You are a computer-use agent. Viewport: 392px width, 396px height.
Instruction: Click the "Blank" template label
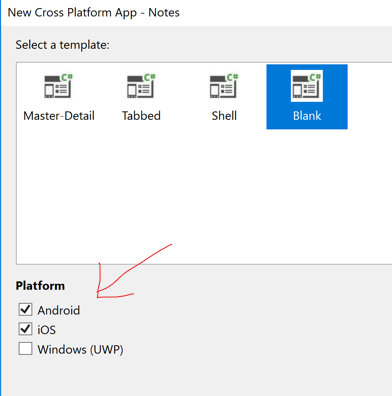tap(307, 116)
